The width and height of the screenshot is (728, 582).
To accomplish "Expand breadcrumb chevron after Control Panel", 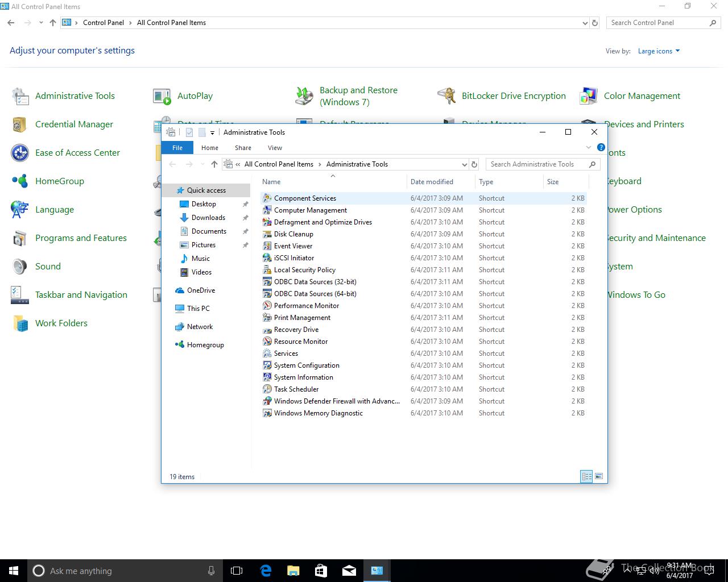I will click(x=130, y=23).
